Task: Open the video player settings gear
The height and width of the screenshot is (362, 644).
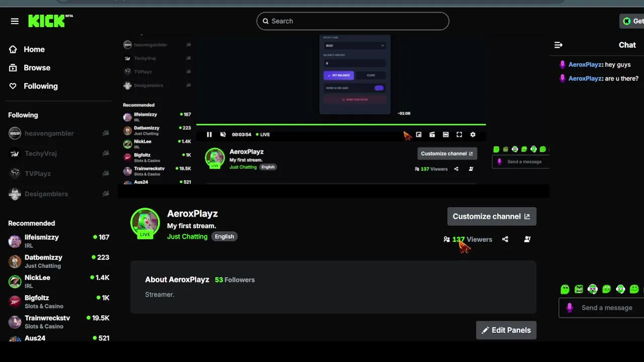Action: 472,134
